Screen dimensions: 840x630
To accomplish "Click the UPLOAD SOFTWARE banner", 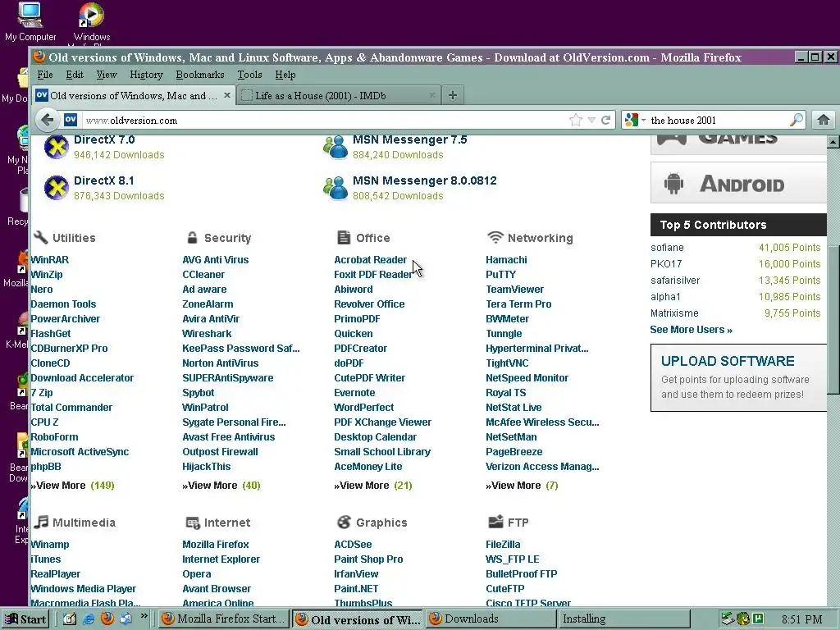I will tap(738, 377).
